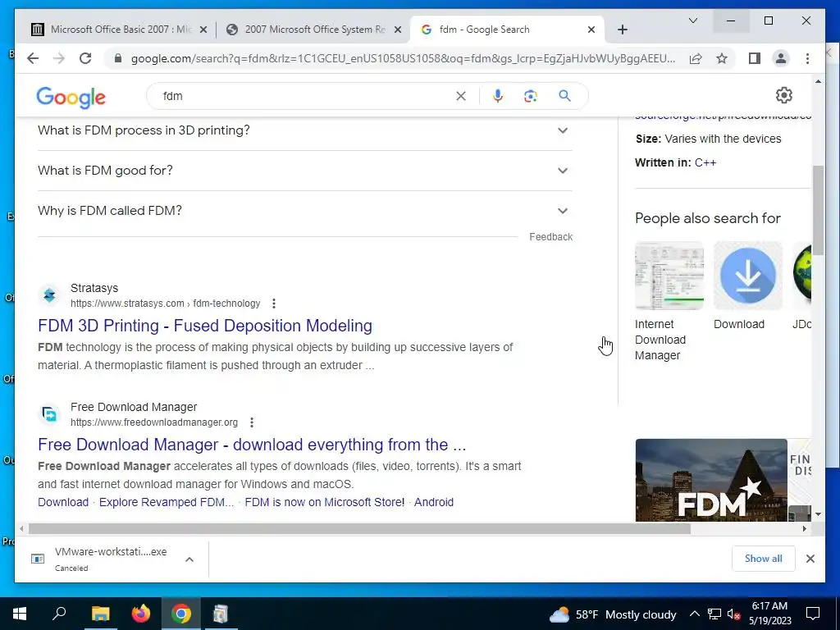
Task: Share this page via the share icon
Action: coord(696,58)
